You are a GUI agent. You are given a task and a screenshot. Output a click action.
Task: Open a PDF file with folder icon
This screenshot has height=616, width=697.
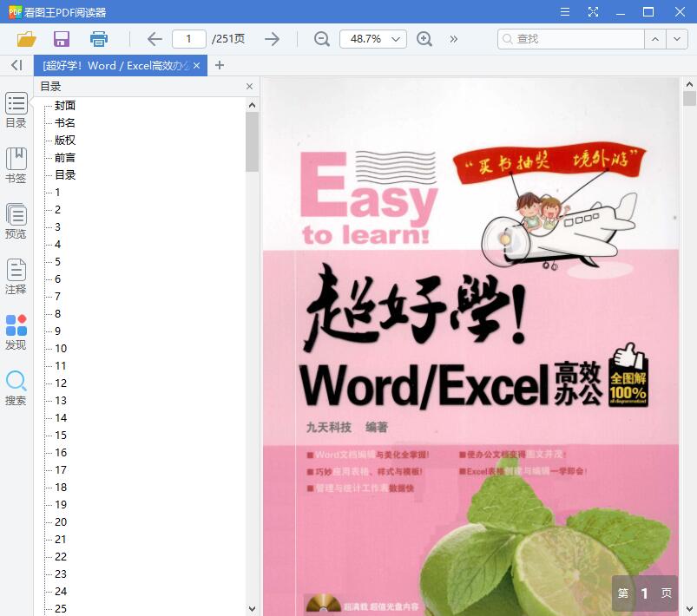(x=26, y=39)
